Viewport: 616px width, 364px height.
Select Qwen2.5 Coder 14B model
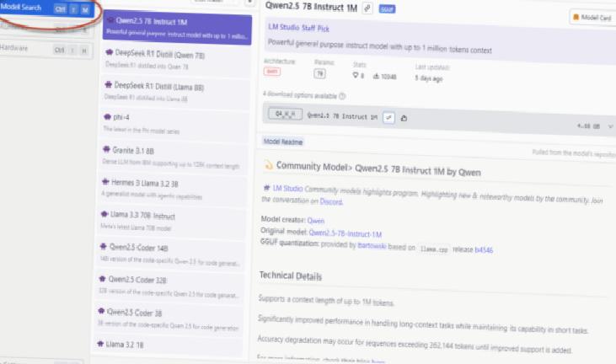click(x=169, y=254)
